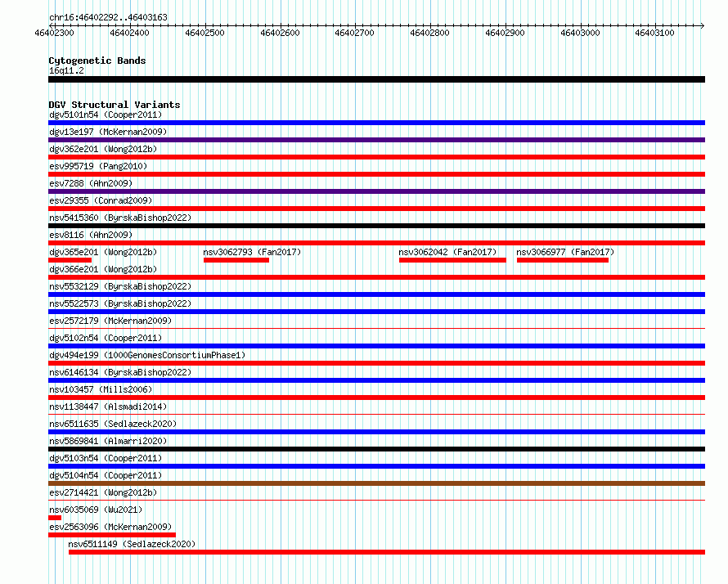Select ruler position 46402900

pyautogui.click(x=506, y=33)
